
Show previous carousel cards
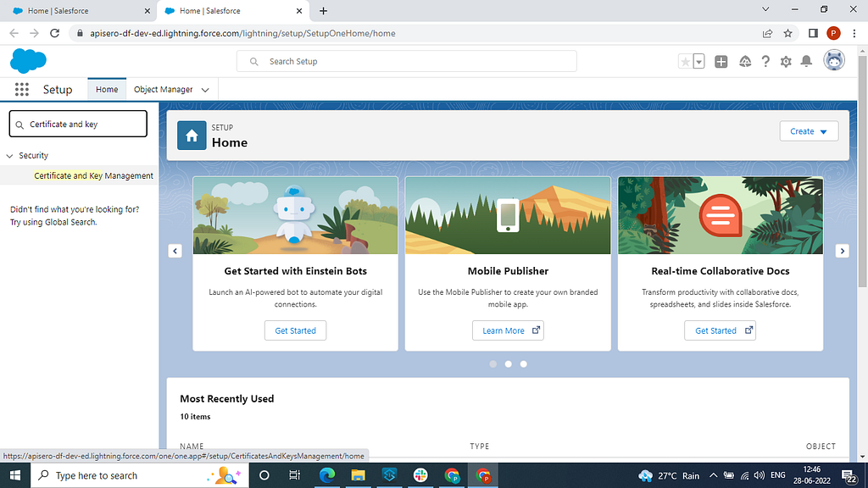coord(175,251)
